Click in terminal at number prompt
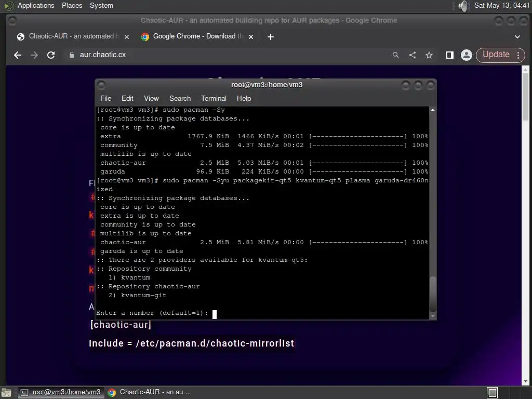Image resolution: width=532 pixels, height=399 pixels. click(x=215, y=314)
